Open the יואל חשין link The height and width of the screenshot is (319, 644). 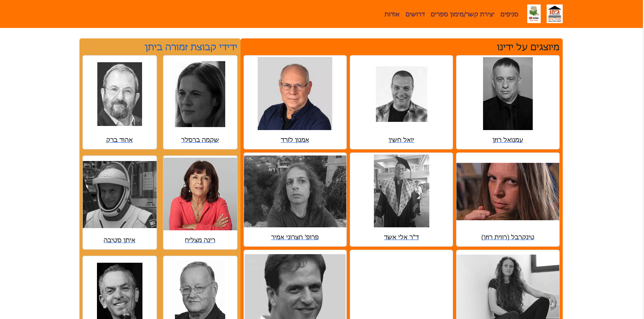(x=401, y=140)
